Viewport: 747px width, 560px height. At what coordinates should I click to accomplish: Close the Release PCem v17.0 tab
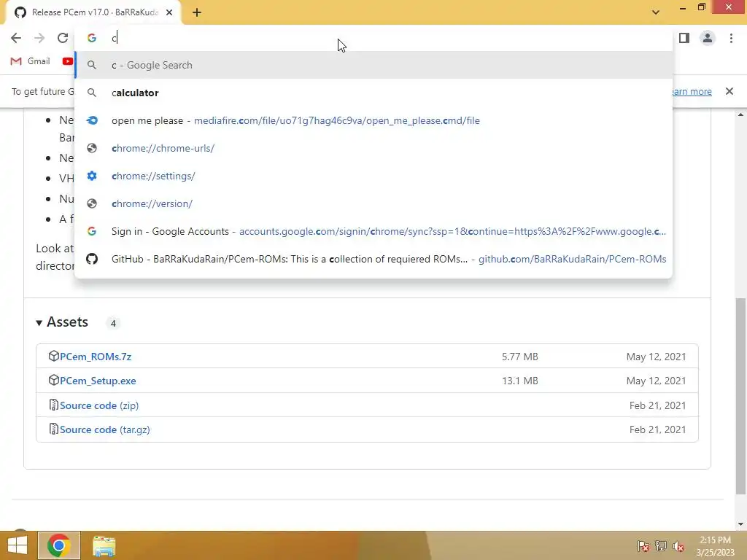(169, 13)
